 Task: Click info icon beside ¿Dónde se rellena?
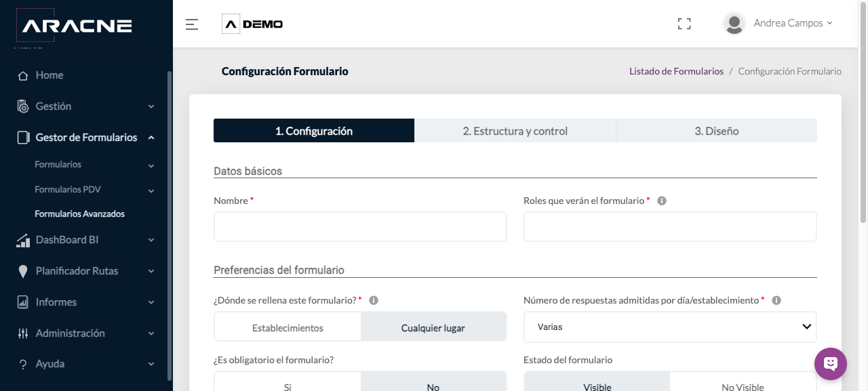coord(374,300)
